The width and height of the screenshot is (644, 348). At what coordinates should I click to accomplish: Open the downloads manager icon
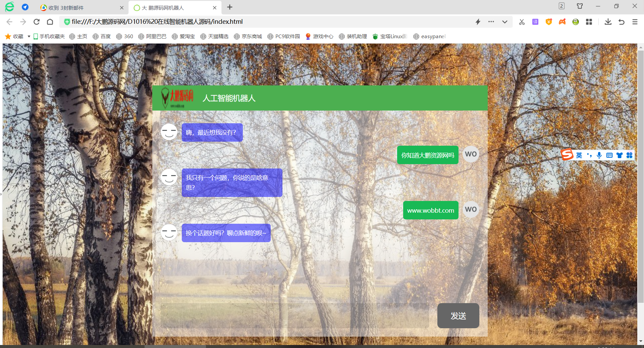pos(608,22)
